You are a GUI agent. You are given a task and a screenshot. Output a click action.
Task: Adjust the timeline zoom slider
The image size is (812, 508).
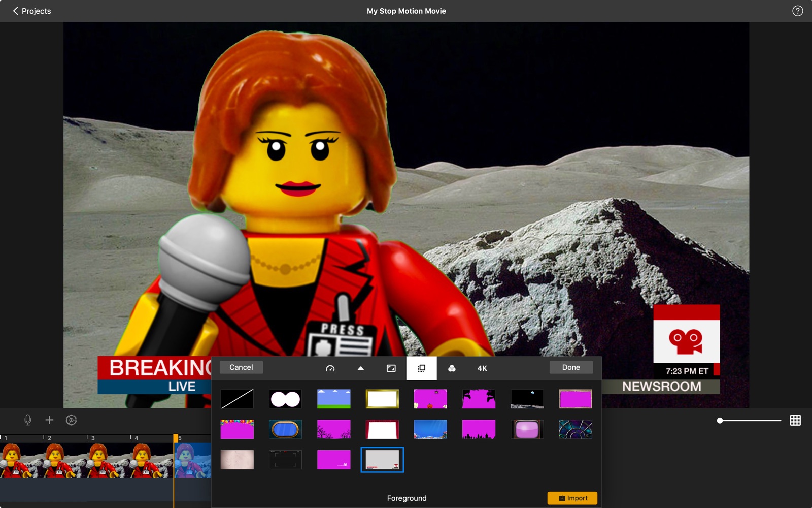720,421
